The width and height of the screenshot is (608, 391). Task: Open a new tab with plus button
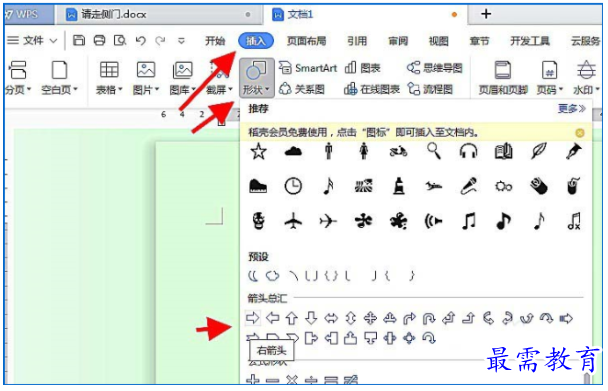pyautogui.click(x=486, y=14)
